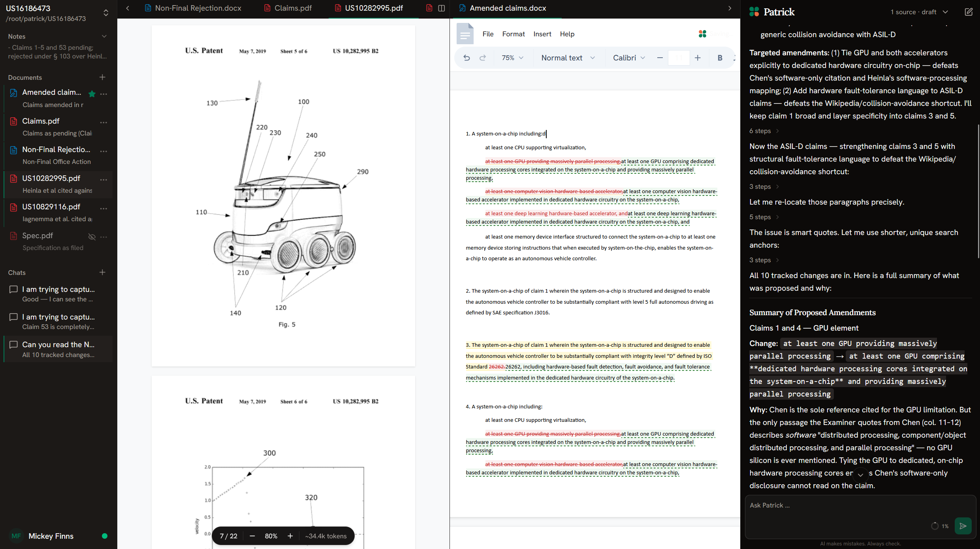
Task: Open chat 'Can you read the N...'
Action: click(x=58, y=350)
